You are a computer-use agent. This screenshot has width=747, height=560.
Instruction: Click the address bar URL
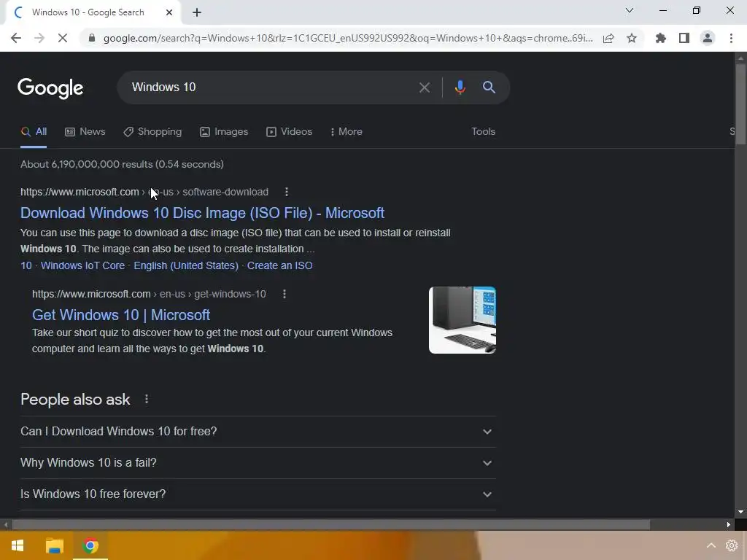348,38
